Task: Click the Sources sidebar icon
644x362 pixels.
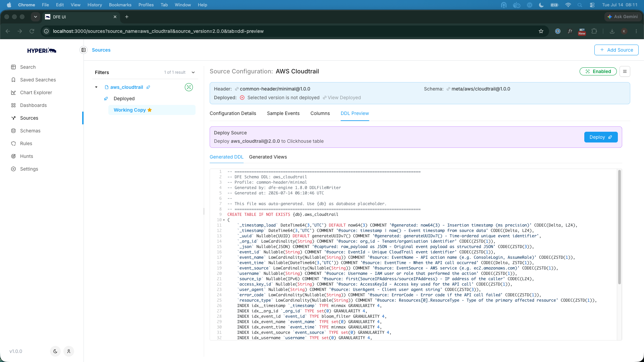Action: (x=13, y=118)
